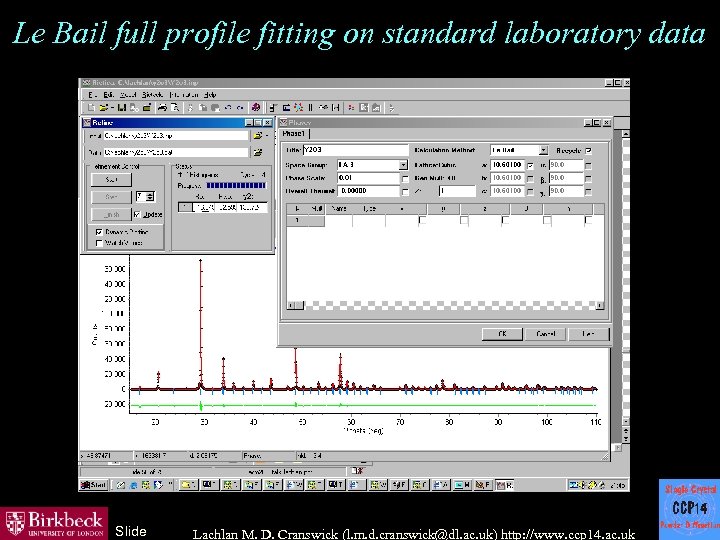
Task: Click the cycle count stepper arrows
Action: pyautogui.click(x=151, y=197)
